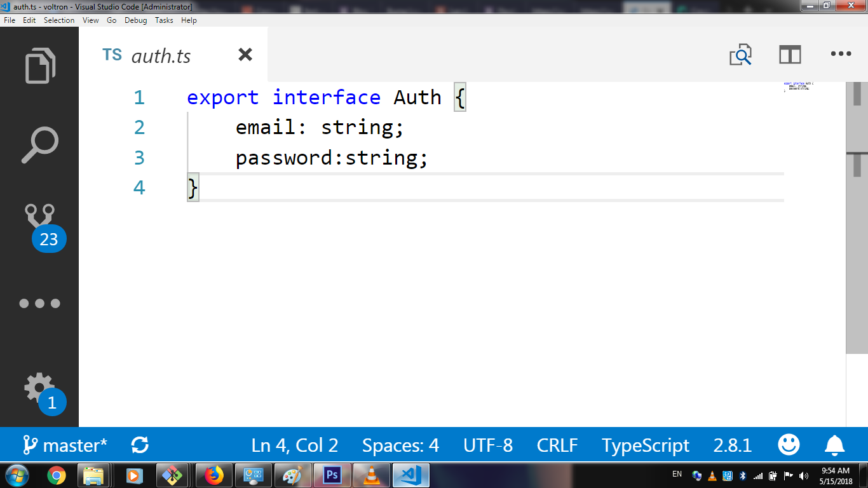Open Windows Explorer from the taskbar
The image size is (868, 488).
[x=93, y=475]
